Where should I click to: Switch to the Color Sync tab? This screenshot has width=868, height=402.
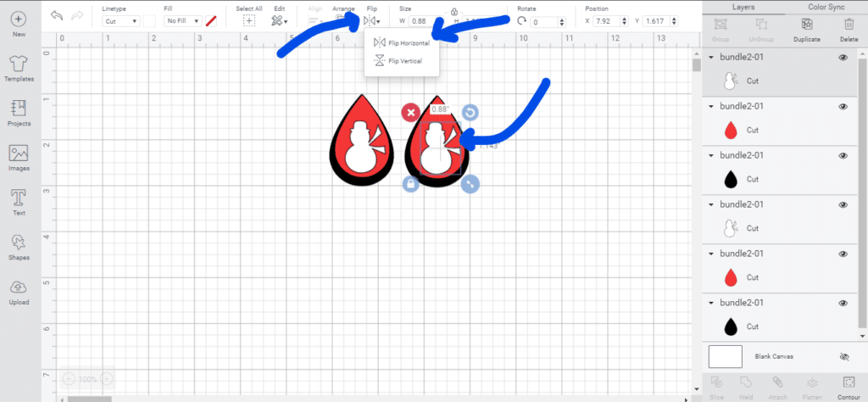point(825,8)
